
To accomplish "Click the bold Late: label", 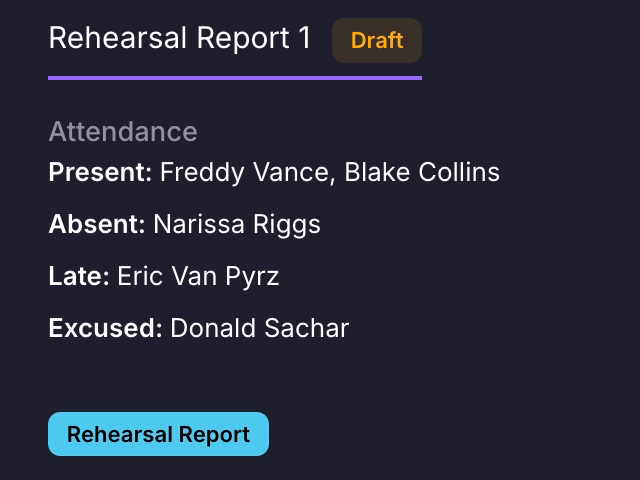I will pyautogui.click(x=79, y=276).
